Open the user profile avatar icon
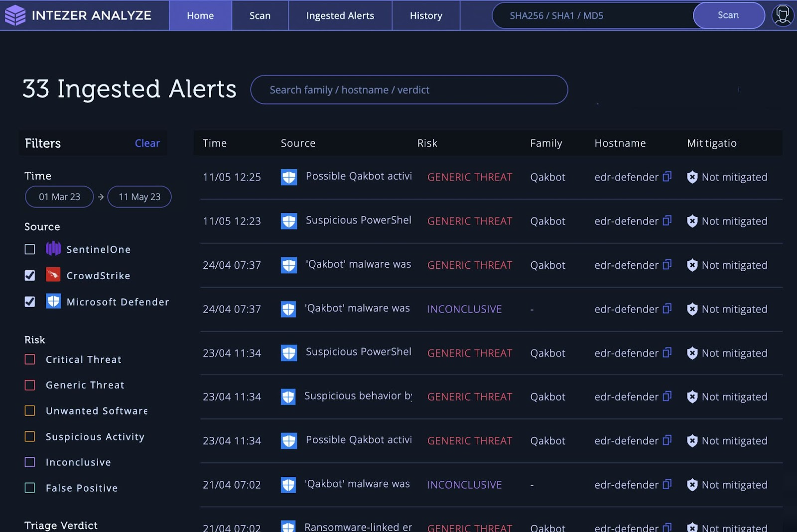The width and height of the screenshot is (797, 532). coord(782,15)
